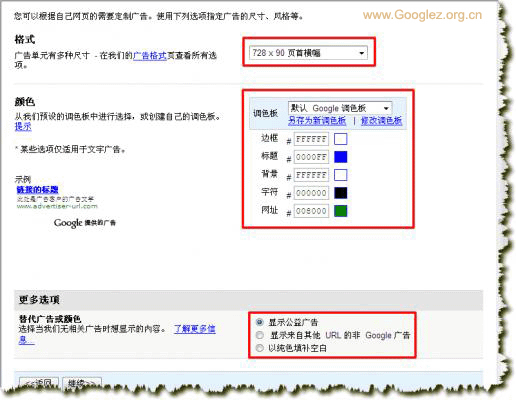Open the 广告格式 page link
Screen dimensions: 516x400
point(150,55)
